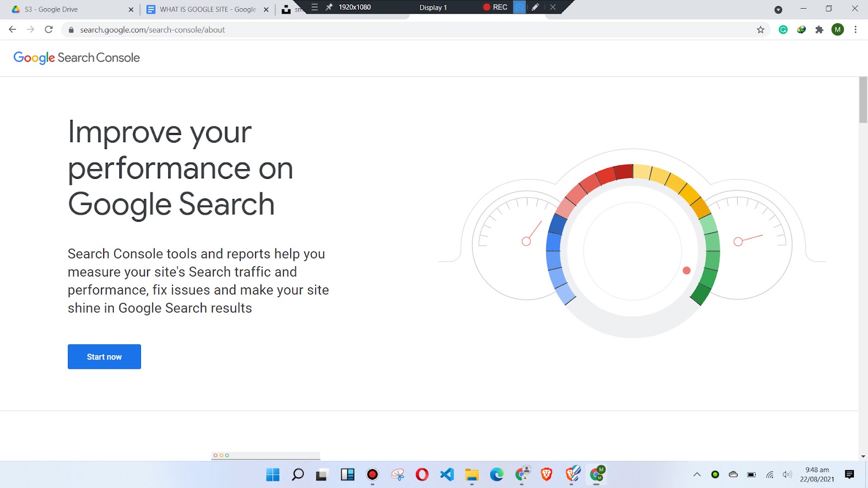This screenshot has width=868, height=488.
Task: Open the Grammarly extension
Action: (783, 30)
